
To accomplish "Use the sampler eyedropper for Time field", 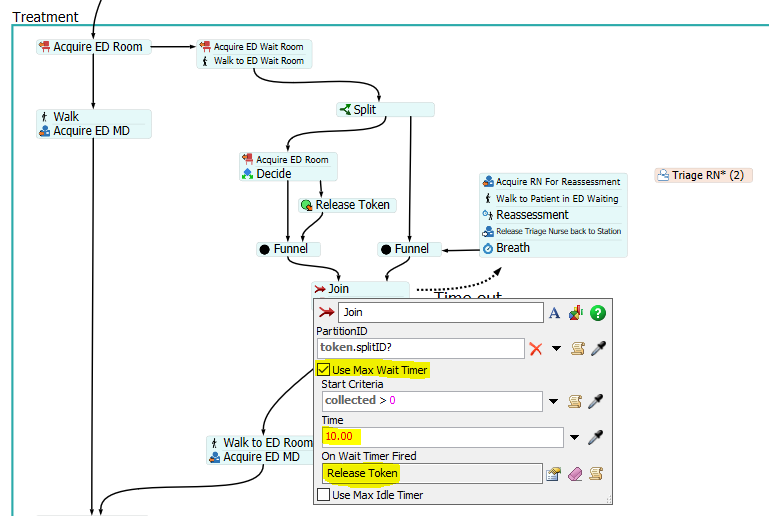I will (x=595, y=438).
